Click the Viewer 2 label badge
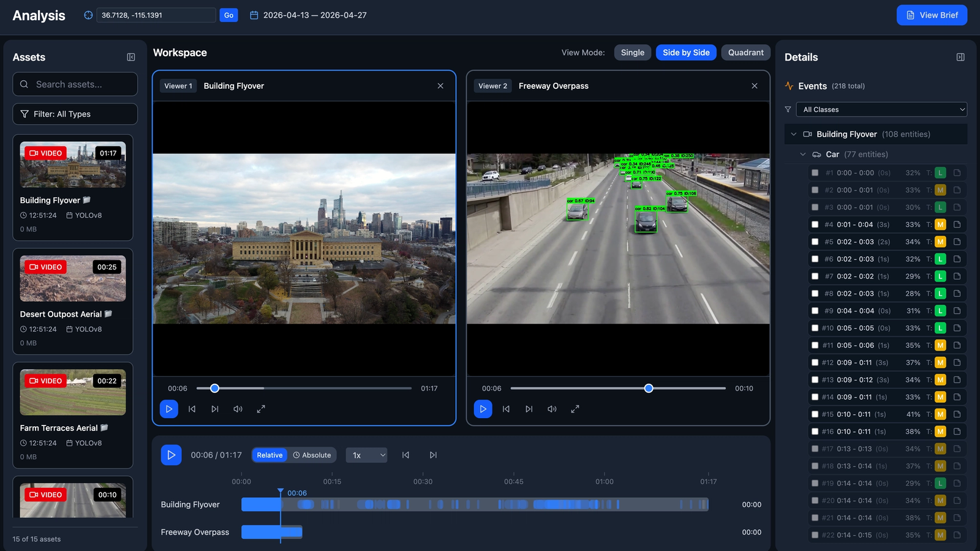 pyautogui.click(x=492, y=86)
